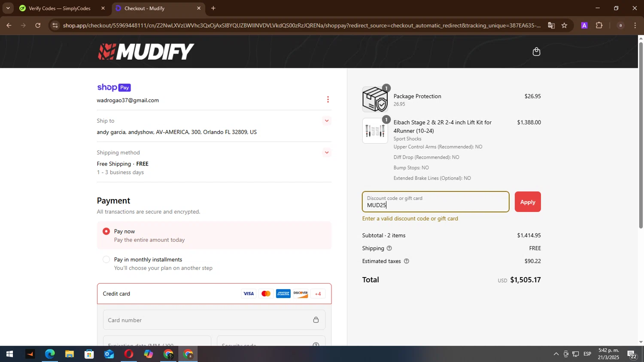The image size is (644, 362).
Task: Switch to Checkout - Mudify tab
Action: (159, 8)
